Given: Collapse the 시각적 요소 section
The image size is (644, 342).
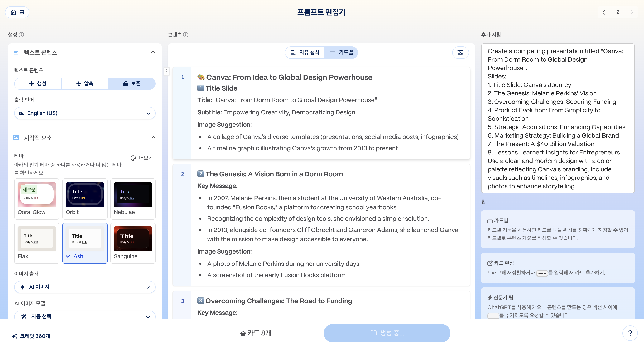Looking at the screenshot, I should [153, 137].
